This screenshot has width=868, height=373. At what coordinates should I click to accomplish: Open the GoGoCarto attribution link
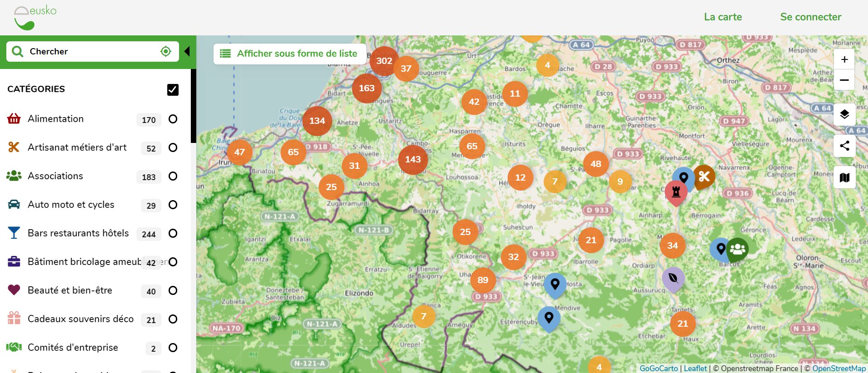(x=659, y=368)
